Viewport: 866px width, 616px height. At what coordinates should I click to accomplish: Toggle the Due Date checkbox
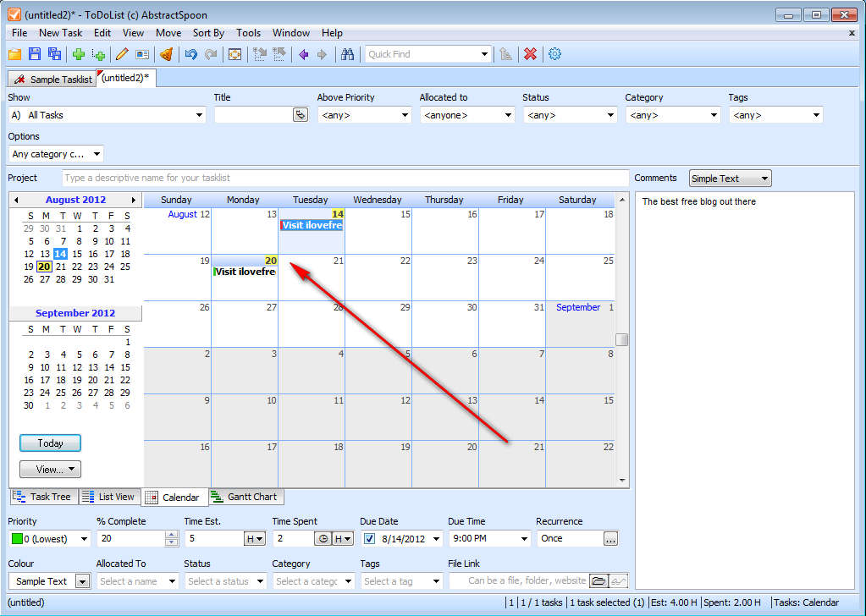[369, 539]
